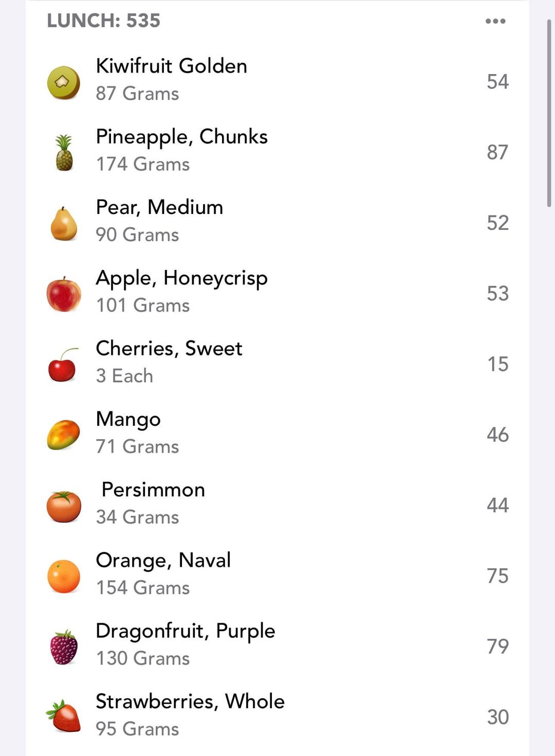Open the Pineapple, Chunks entry
Screen dimensions: 555x756
click(182, 137)
